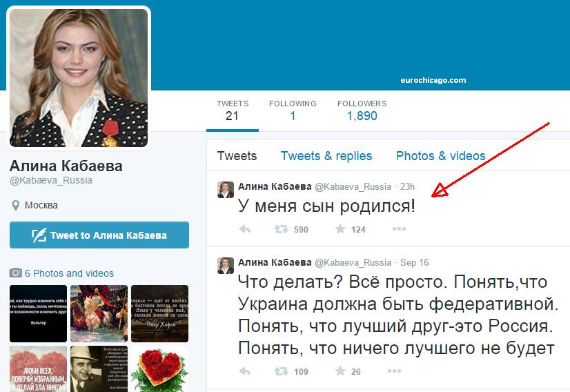This screenshot has height=392, width=570.
Task: Favorite the "У меня сын родился!" tweet with star
Action: (x=340, y=228)
